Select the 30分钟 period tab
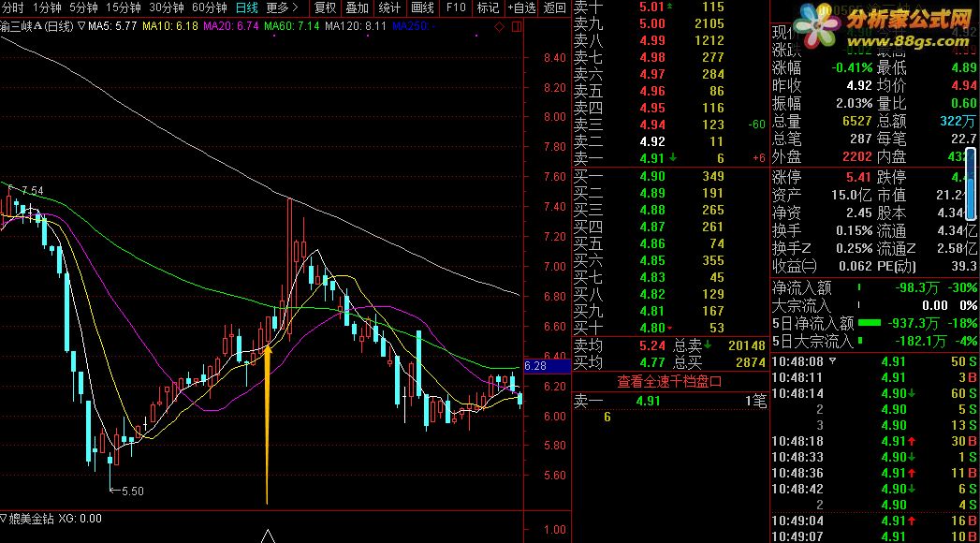The image size is (980, 543). (x=167, y=7)
